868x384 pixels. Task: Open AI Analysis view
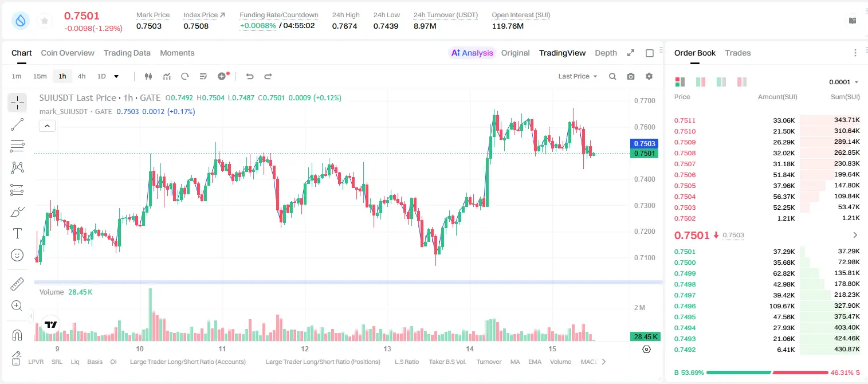tap(472, 53)
